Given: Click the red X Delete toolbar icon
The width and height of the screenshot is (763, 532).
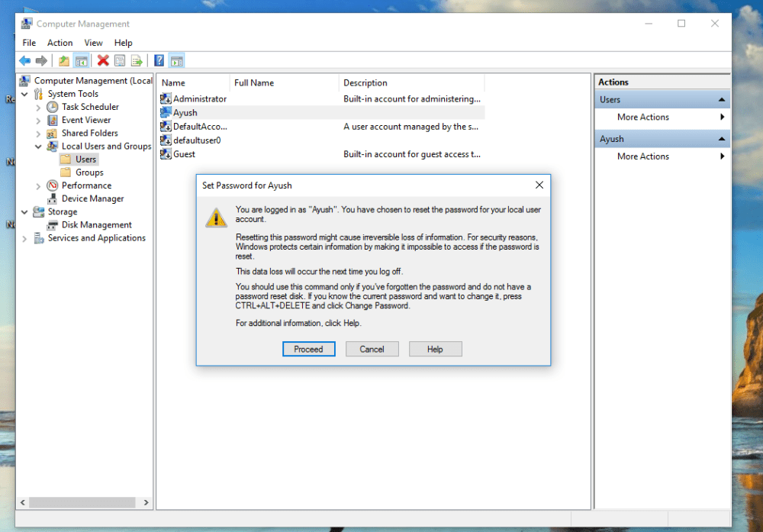Looking at the screenshot, I should pos(103,61).
